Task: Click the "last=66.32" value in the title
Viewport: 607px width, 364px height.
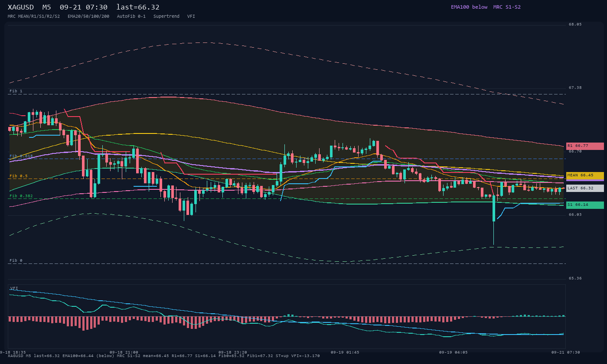Action: [138, 7]
